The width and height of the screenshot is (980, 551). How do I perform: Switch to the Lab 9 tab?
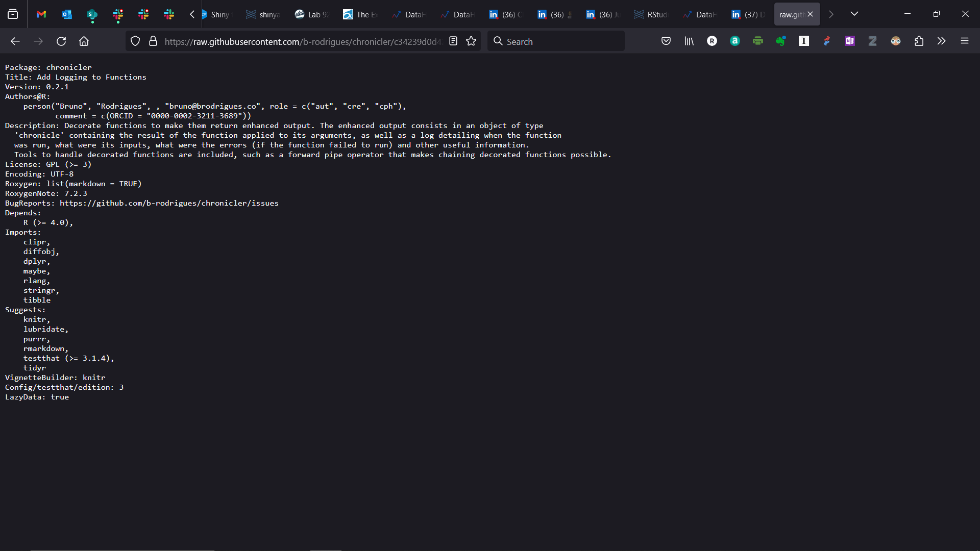311,14
